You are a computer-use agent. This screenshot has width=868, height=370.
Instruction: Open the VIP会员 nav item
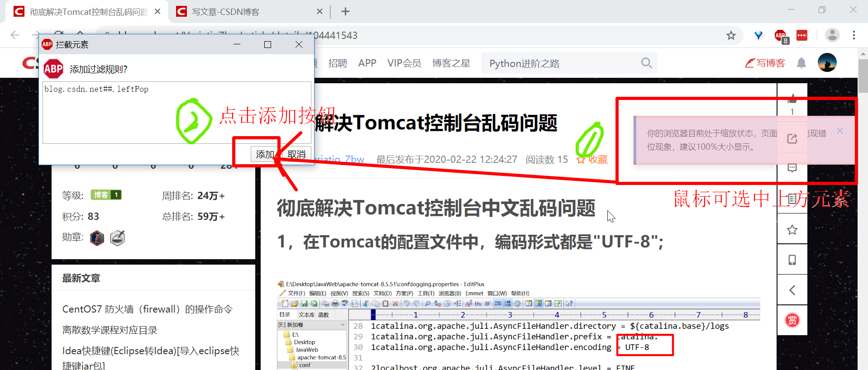pyautogui.click(x=404, y=63)
